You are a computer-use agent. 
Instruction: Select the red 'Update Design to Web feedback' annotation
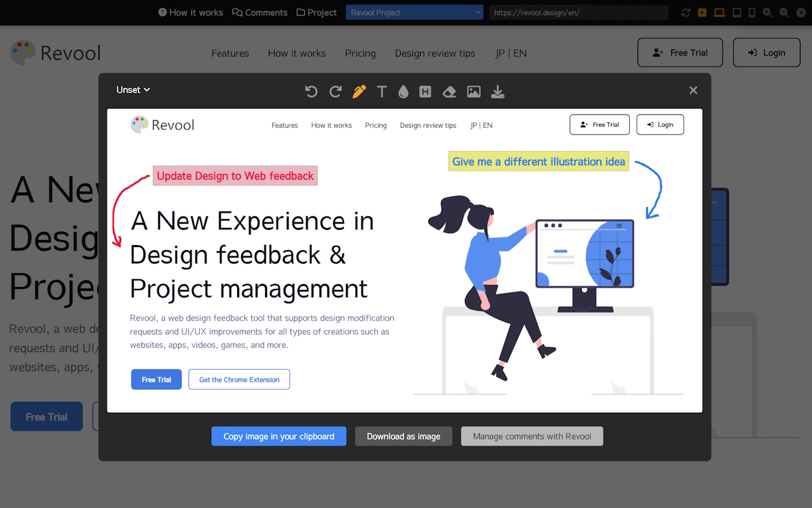point(235,176)
